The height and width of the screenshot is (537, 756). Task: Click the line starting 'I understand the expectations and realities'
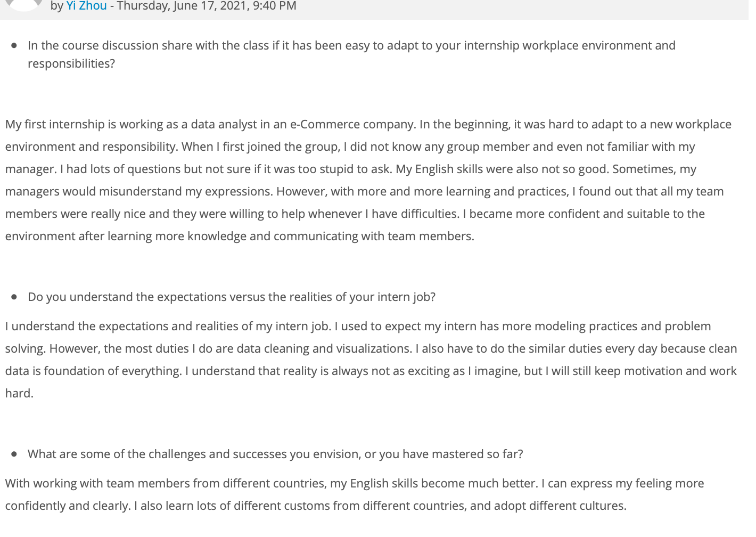click(x=358, y=327)
